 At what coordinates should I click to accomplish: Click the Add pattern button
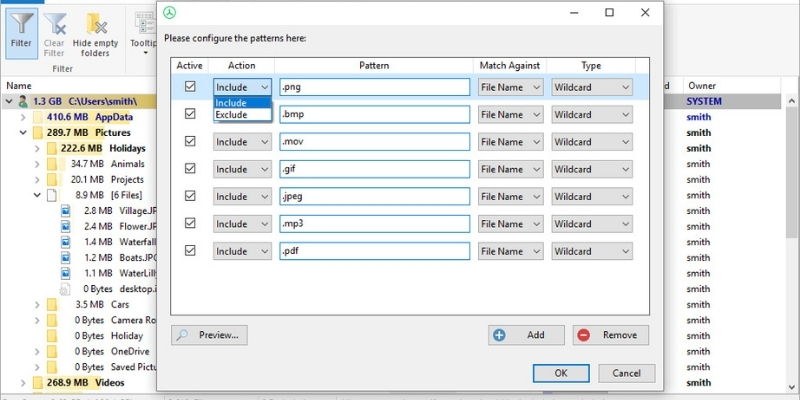tap(526, 335)
